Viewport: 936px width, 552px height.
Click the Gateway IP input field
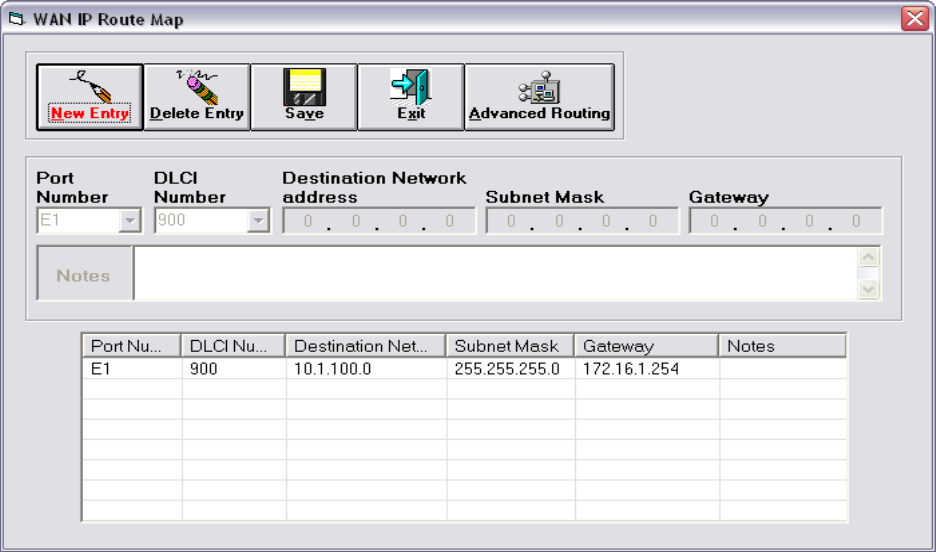pos(785,221)
